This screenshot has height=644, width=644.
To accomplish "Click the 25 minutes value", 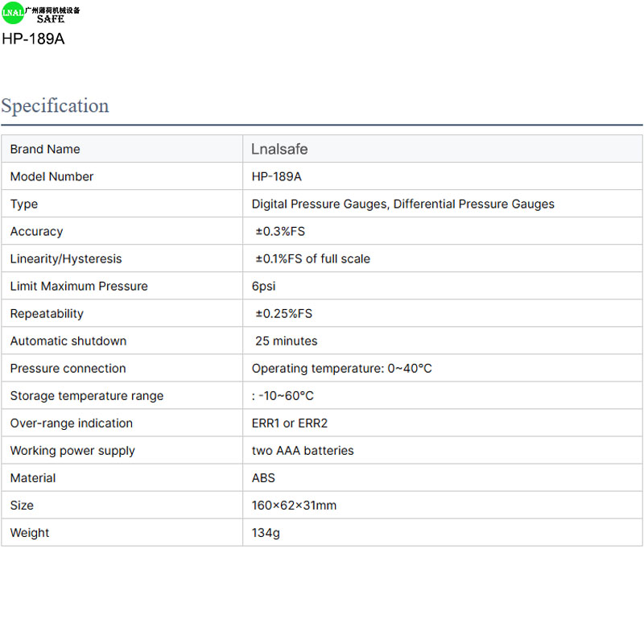I will (287, 341).
